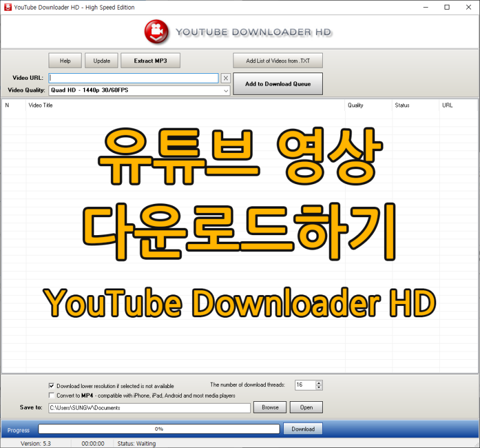Toggle Download lower resolution checkbox
The height and width of the screenshot is (448, 480).
tap(52, 386)
